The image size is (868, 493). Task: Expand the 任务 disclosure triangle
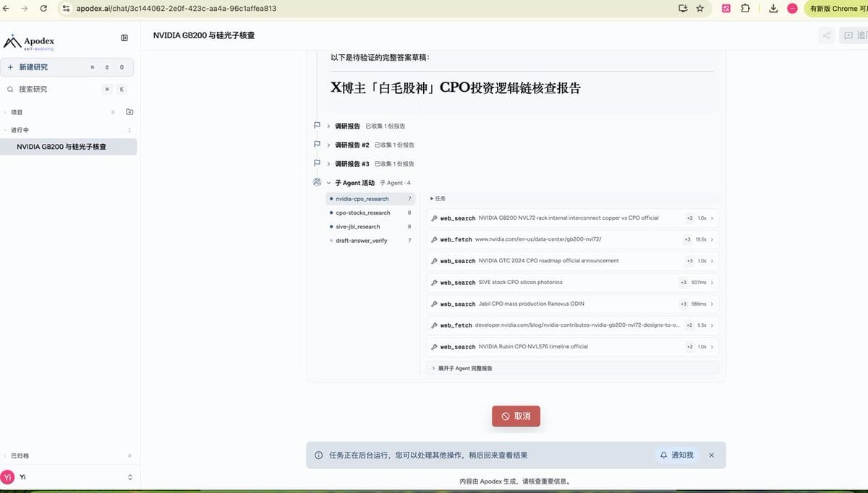tap(438, 198)
